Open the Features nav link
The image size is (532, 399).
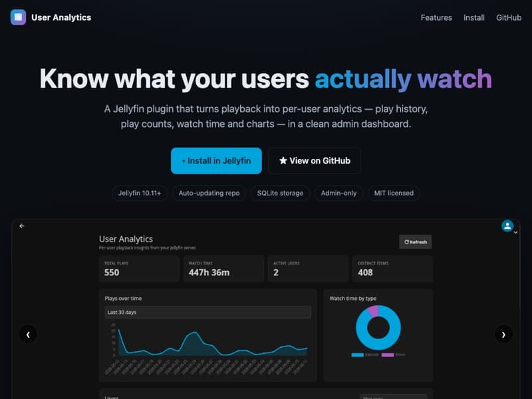point(436,18)
